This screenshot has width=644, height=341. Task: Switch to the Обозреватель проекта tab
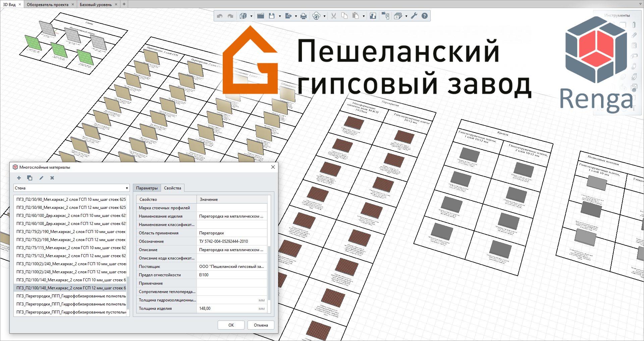click(x=48, y=4)
